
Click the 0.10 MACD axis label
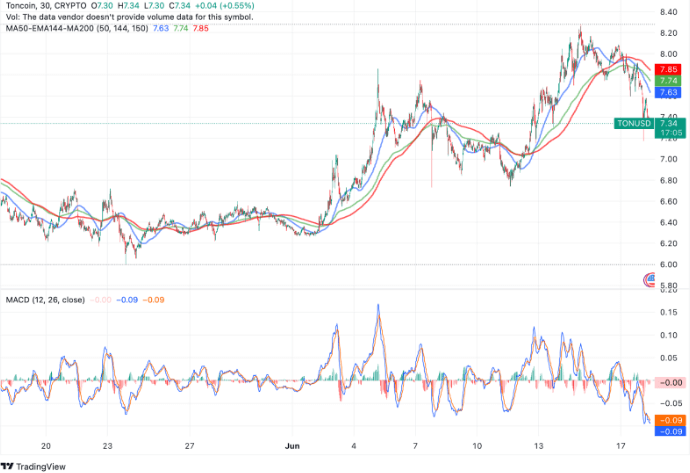pos(668,335)
